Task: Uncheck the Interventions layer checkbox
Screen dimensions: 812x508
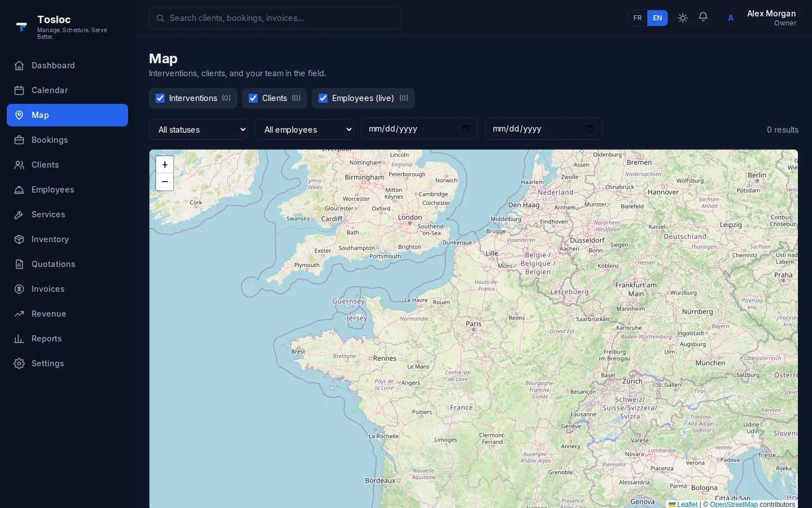Action: (x=160, y=98)
